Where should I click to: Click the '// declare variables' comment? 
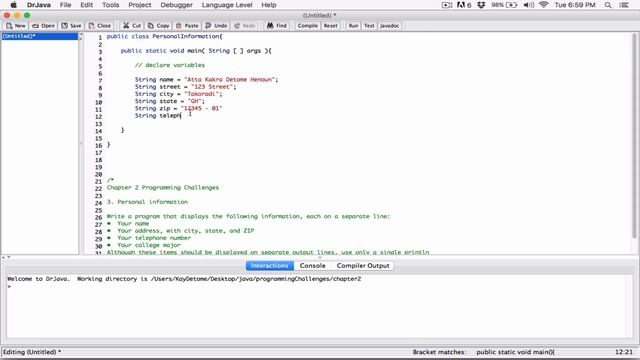click(x=170, y=65)
